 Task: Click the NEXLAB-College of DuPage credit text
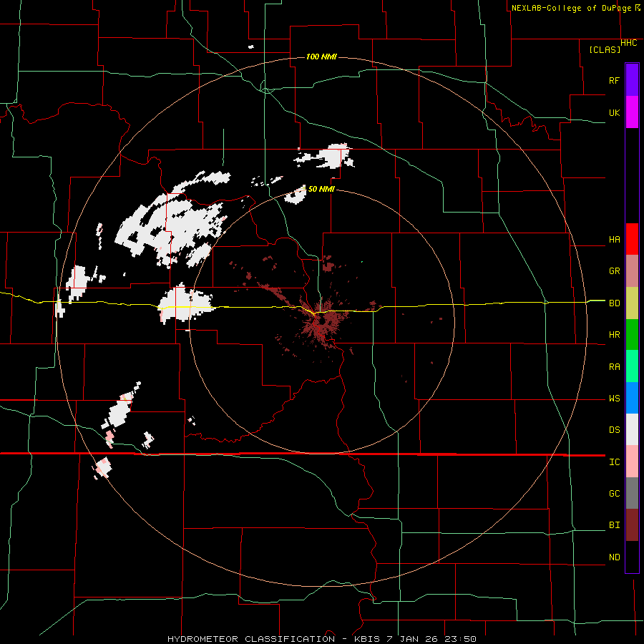coord(571,8)
